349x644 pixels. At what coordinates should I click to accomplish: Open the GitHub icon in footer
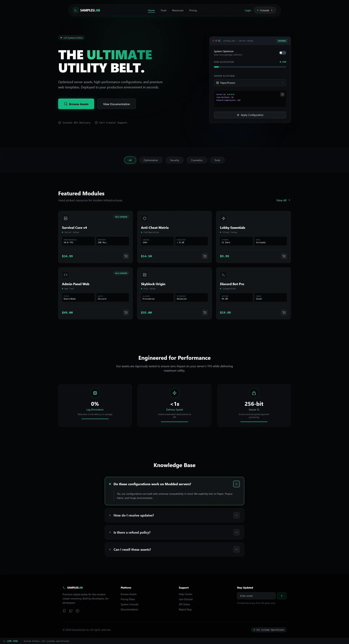coord(64,611)
